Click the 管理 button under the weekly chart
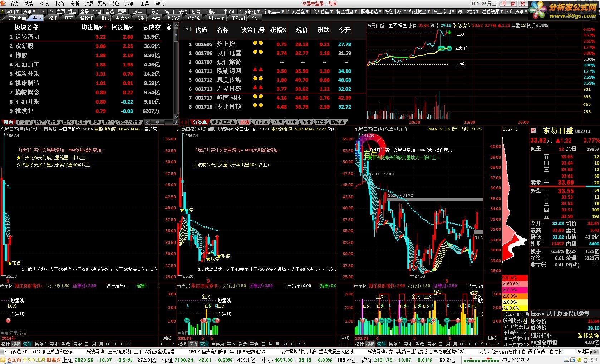This screenshot has height=364, width=600. click(x=204, y=344)
